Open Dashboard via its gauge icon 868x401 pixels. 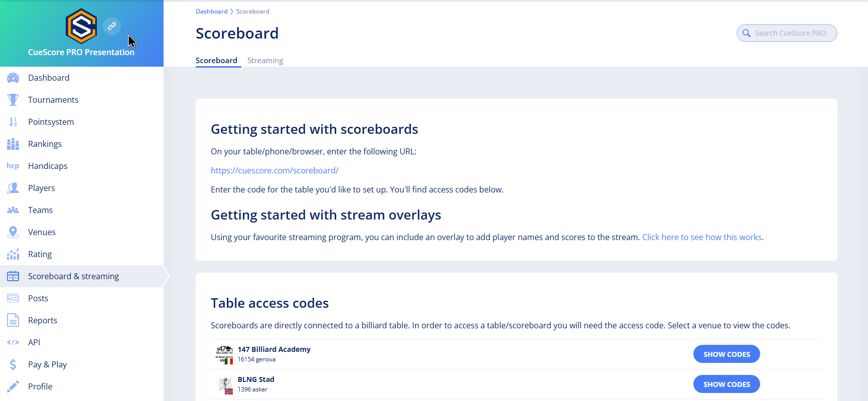[x=13, y=78]
